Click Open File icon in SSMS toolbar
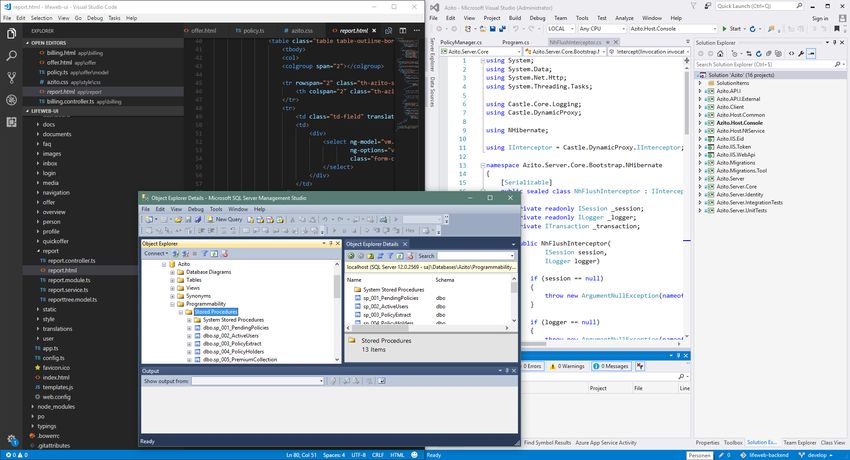Screen dimensions: 850x460 (178, 219)
